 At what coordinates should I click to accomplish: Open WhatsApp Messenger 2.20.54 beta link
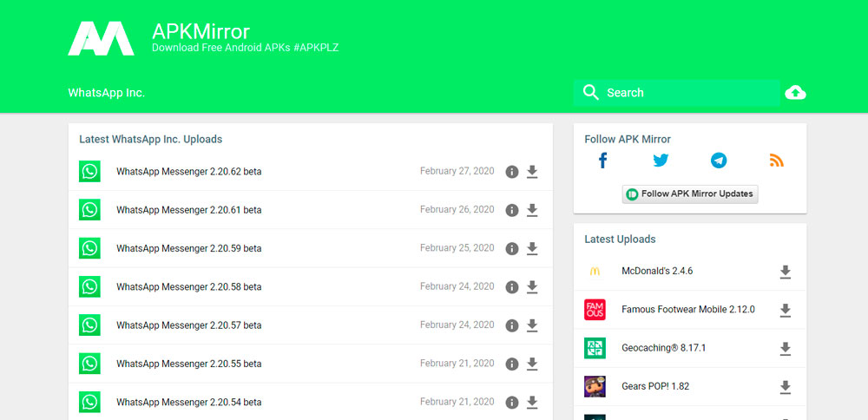pos(188,402)
